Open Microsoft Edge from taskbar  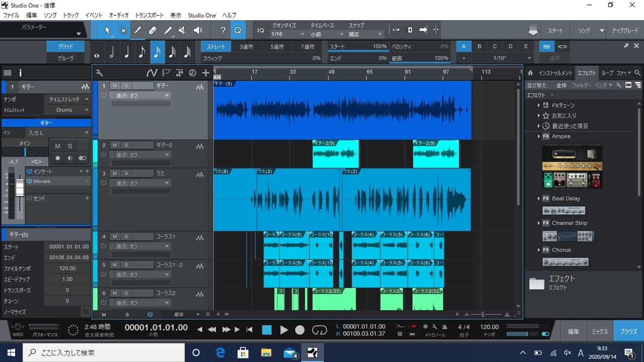point(220,352)
